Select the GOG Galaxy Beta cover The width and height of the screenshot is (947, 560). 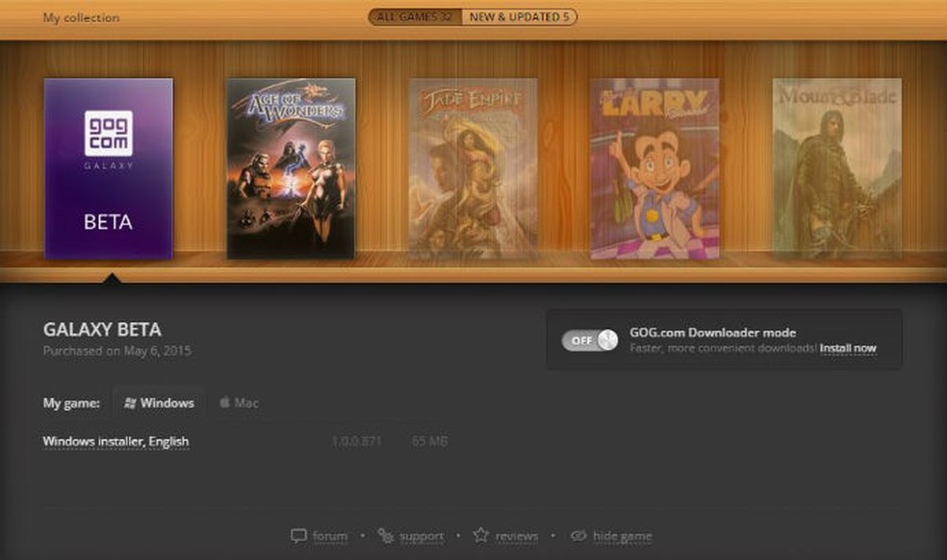coord(109,168)
